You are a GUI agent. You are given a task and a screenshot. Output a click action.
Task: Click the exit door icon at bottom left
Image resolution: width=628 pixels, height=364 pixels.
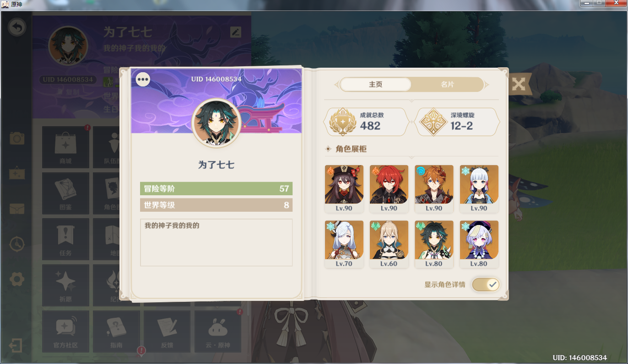16,345
